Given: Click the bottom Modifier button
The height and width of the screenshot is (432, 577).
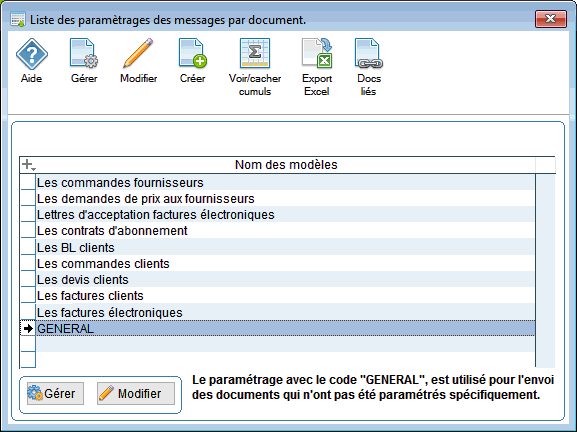Looking at the screenshot, I should coord(136,394).
